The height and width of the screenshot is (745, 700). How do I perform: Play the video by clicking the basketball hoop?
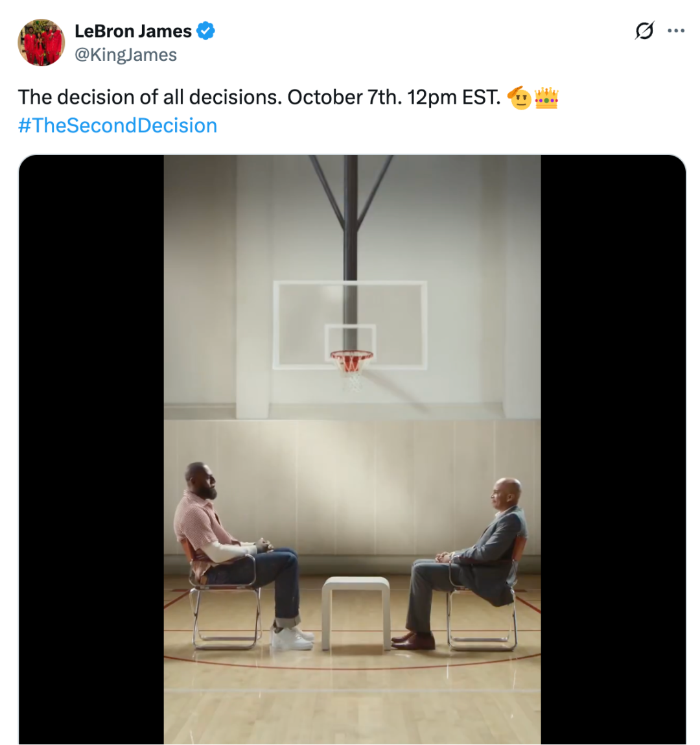[351, 360]
